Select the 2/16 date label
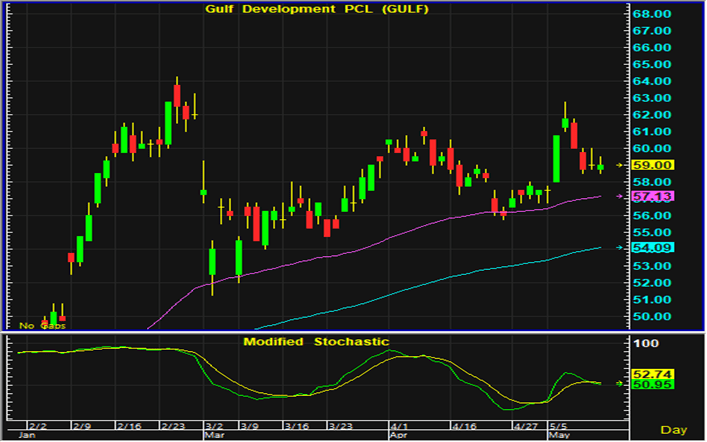Image resolution: width=707 pixels, height=442 pixels. coord(129,426)
